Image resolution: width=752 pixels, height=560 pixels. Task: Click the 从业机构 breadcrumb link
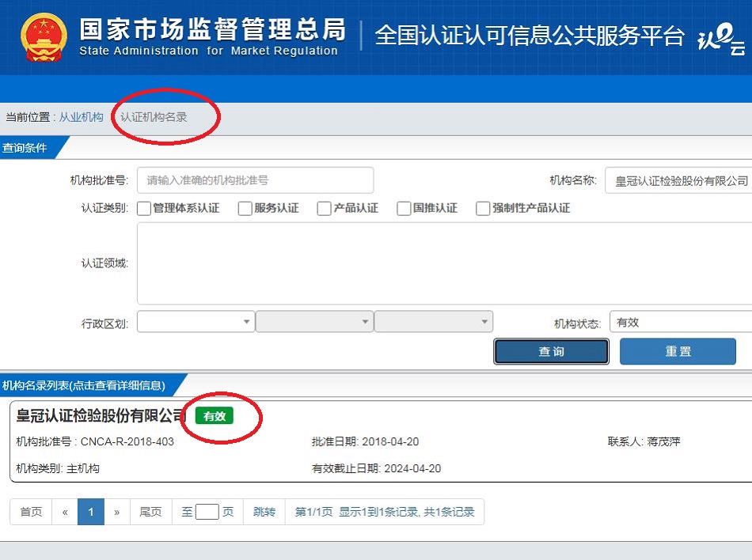pyautogui.click(x=82, y=117)
